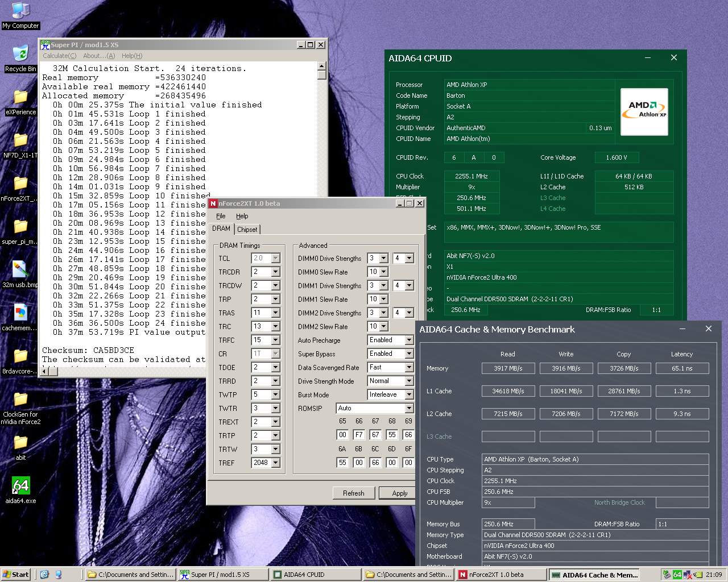Open the Windows Start menu
The height and width of the screenshot is (582, 728).
click(16, 575)
